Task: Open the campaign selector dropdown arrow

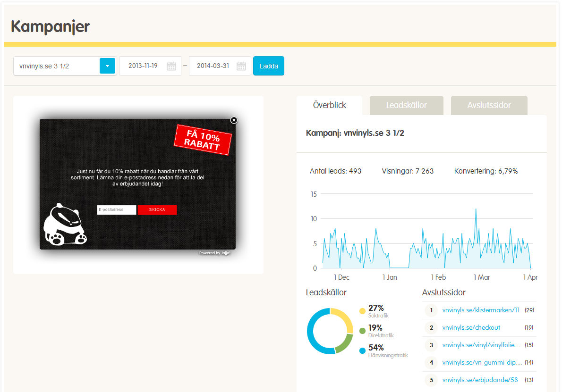Action: point(107,66)
